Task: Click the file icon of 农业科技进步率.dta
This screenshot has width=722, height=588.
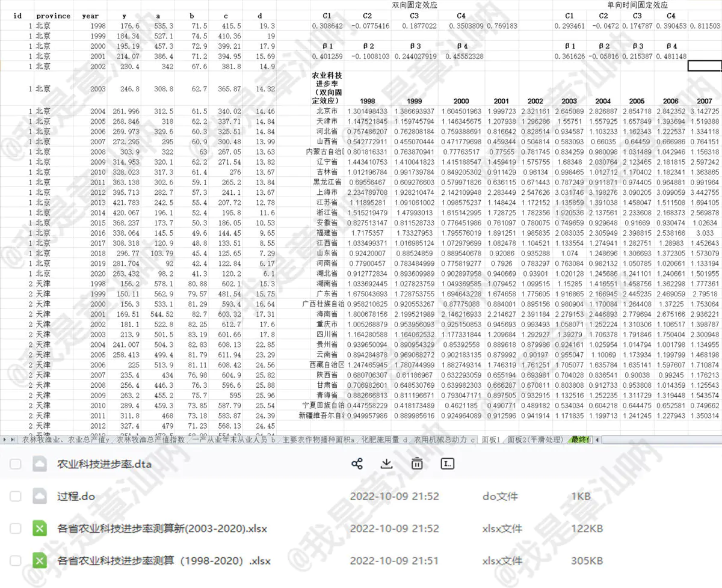Action: 40,464
